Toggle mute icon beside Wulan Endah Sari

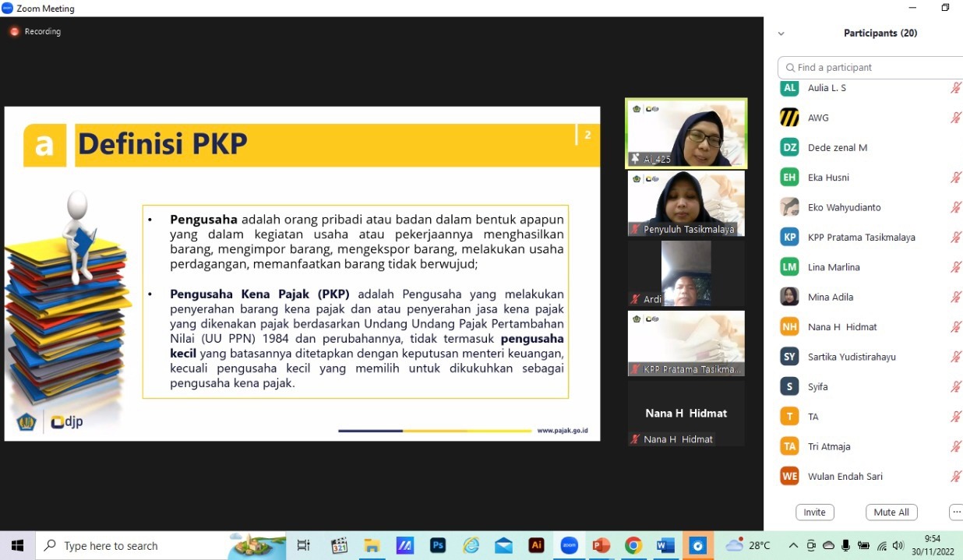tap(955, 477)
